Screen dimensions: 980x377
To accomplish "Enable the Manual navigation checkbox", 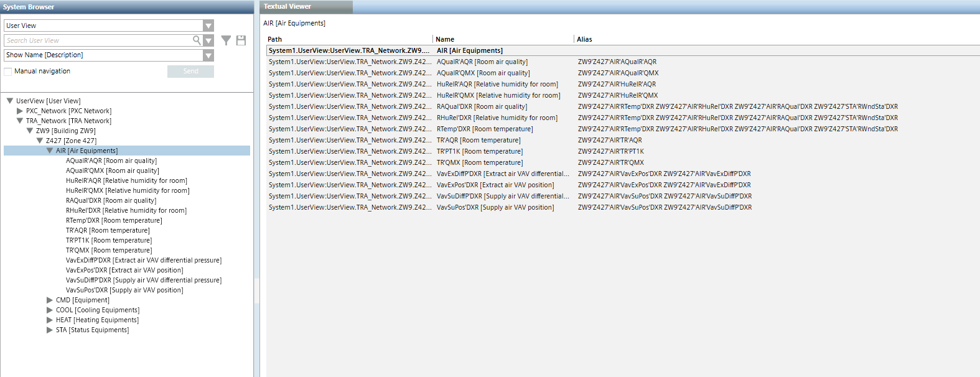I will coord(8,72).
